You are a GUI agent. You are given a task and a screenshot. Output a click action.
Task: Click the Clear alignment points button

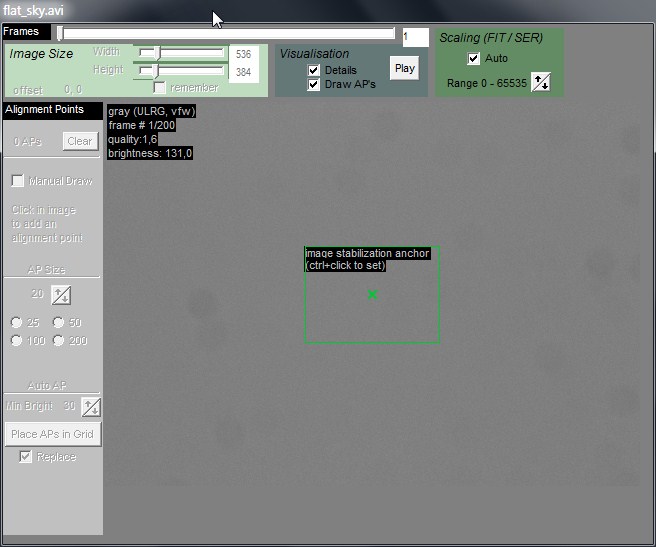(x=79, y=142)
